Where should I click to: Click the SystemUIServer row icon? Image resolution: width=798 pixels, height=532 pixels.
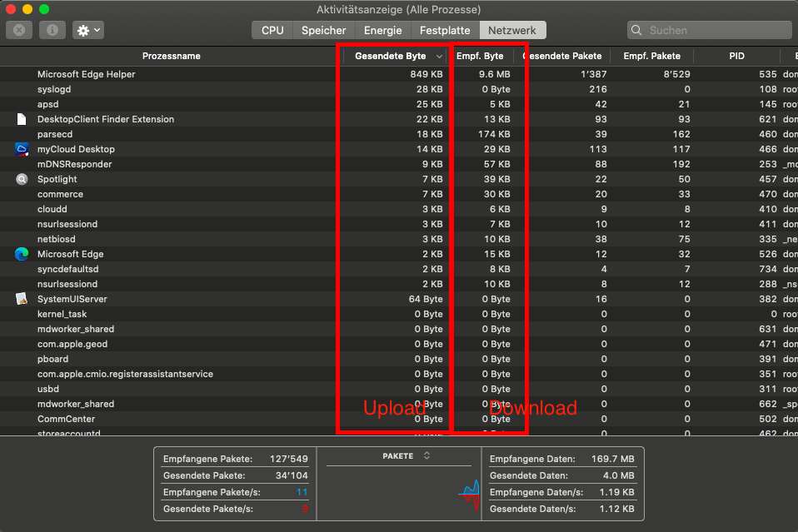coord(22,299)
